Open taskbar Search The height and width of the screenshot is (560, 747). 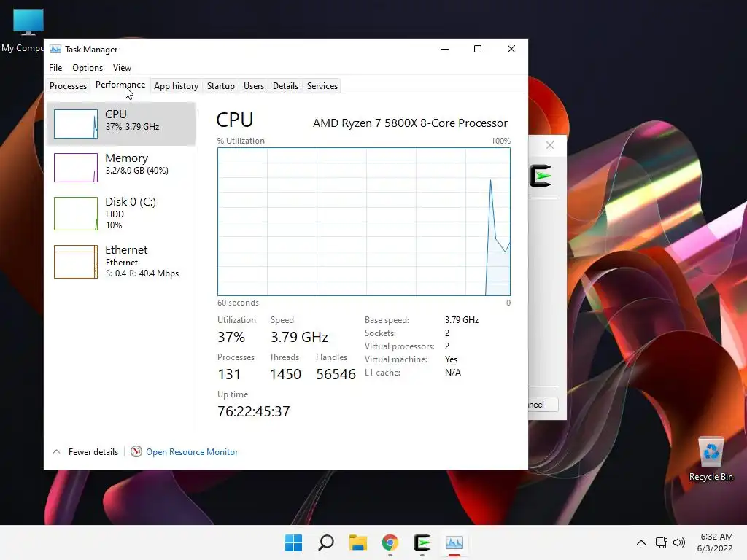[x=326, y=542]
